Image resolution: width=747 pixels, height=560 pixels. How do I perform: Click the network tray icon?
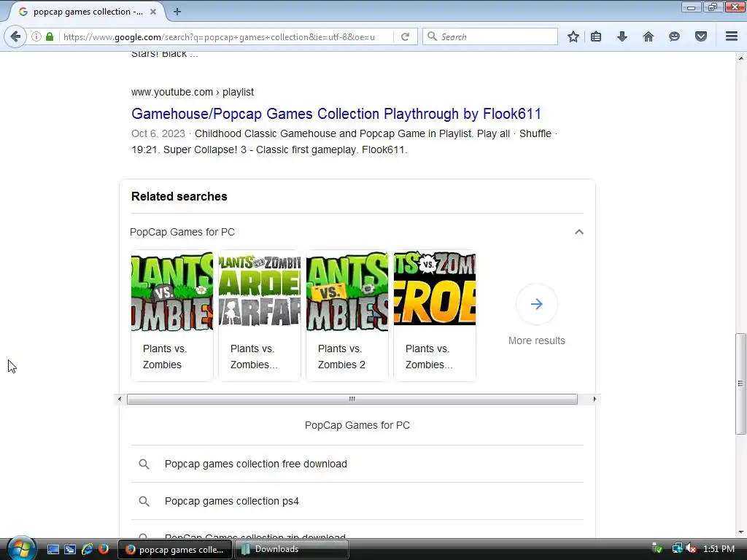tap(677, 549)
